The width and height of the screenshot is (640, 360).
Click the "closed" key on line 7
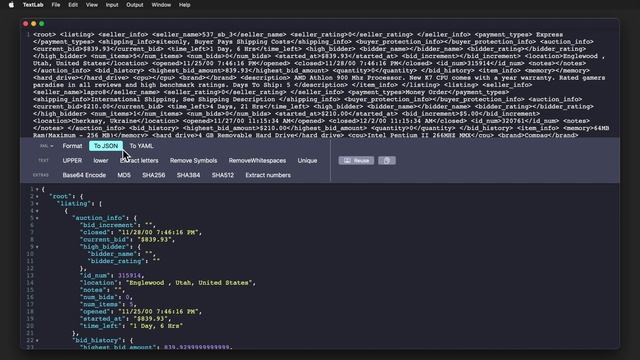tap(96, 233)
